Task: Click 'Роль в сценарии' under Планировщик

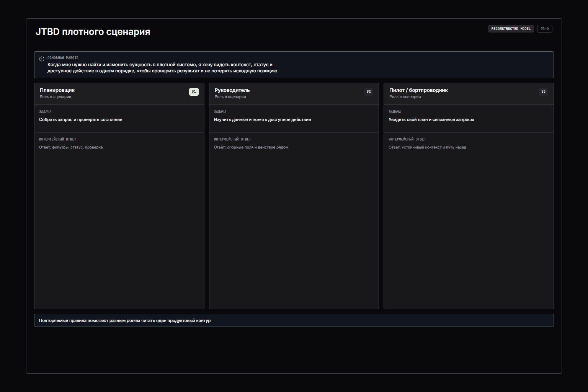Action: [56, 97]
